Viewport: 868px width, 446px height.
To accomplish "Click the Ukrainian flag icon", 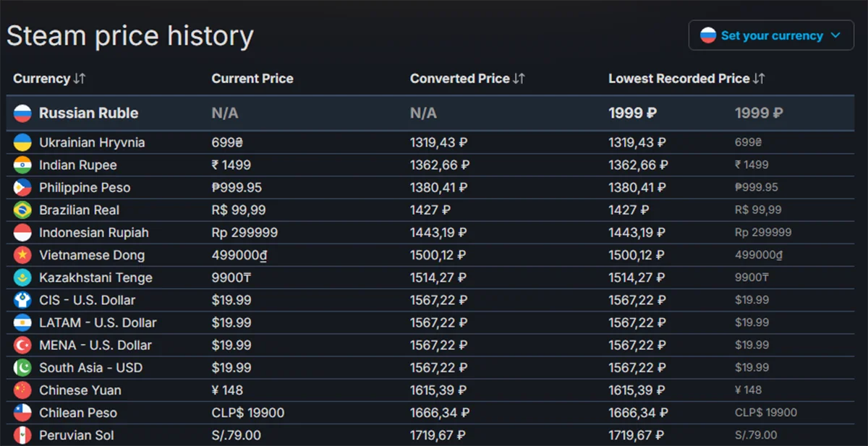I will click(22, 142).
